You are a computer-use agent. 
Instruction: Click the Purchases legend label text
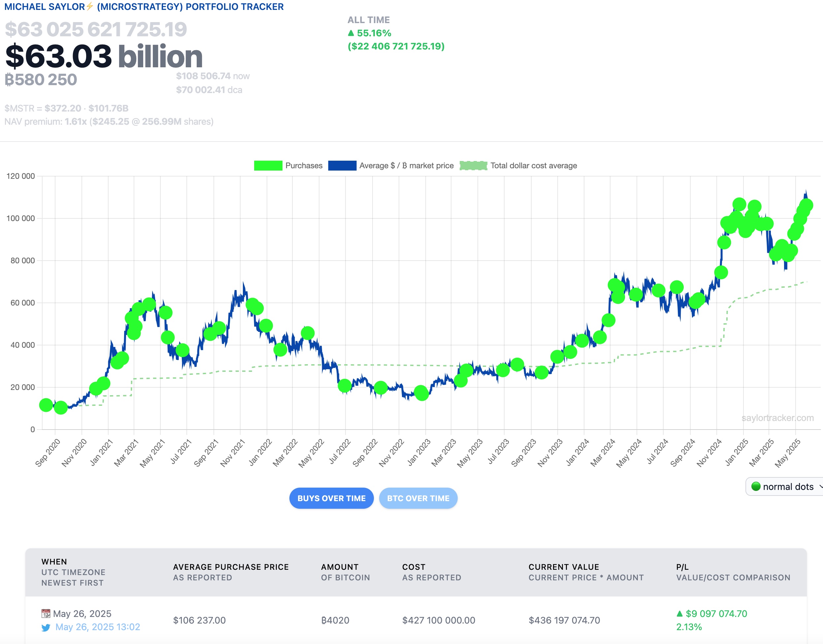304,166
